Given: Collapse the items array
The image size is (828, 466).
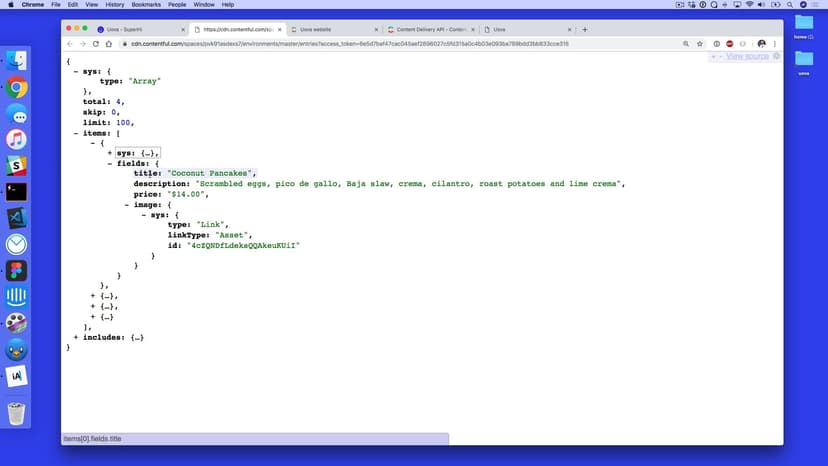Looking at the screenshot, I should [x=75, y=133].
